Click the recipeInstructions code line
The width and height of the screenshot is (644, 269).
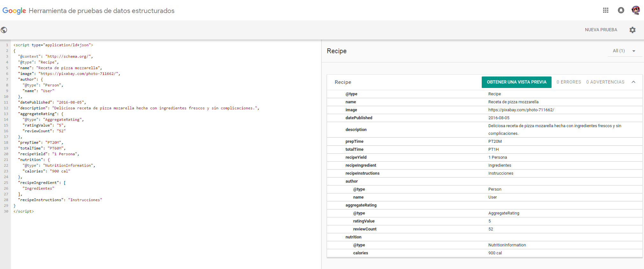tap(60, 200)
